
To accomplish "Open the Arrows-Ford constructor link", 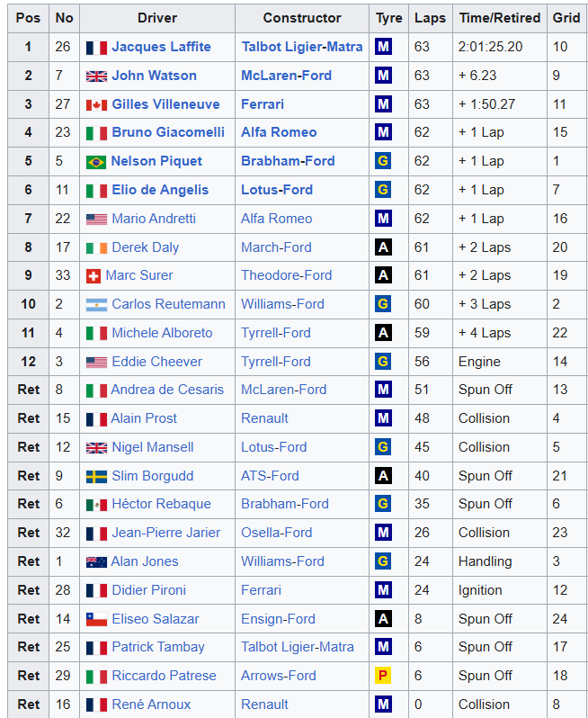I will tap(279, 676).
